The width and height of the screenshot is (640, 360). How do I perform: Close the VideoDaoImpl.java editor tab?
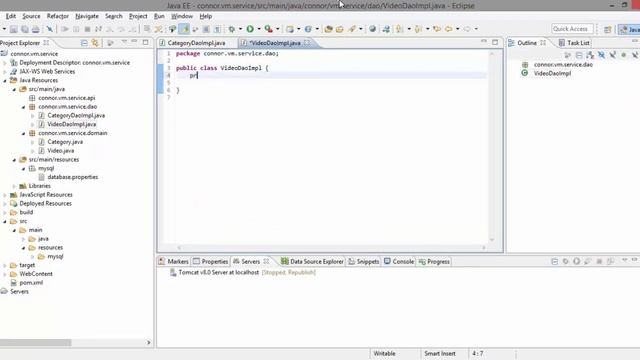(x=307, y=43)
